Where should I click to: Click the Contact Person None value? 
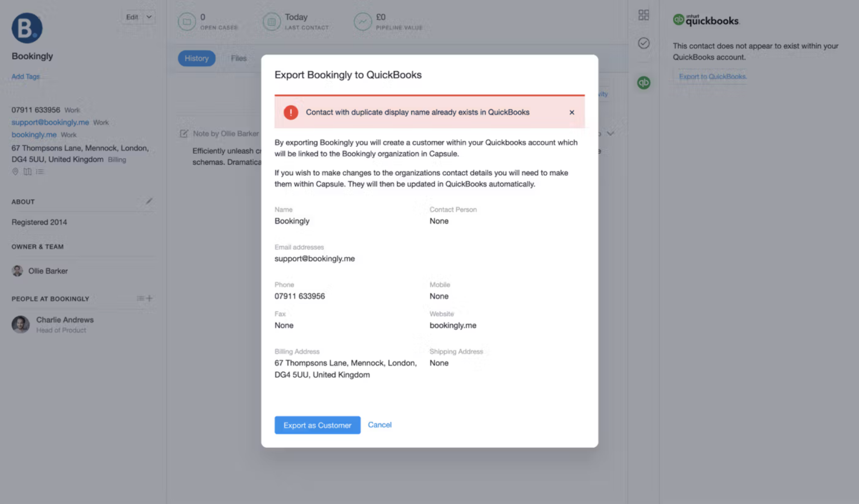(x=439, y=221)
